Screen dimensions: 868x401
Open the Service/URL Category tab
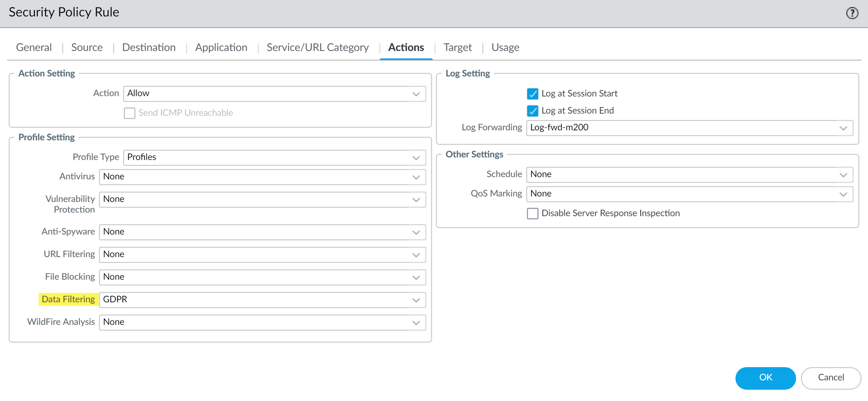[x=317, y=47]
